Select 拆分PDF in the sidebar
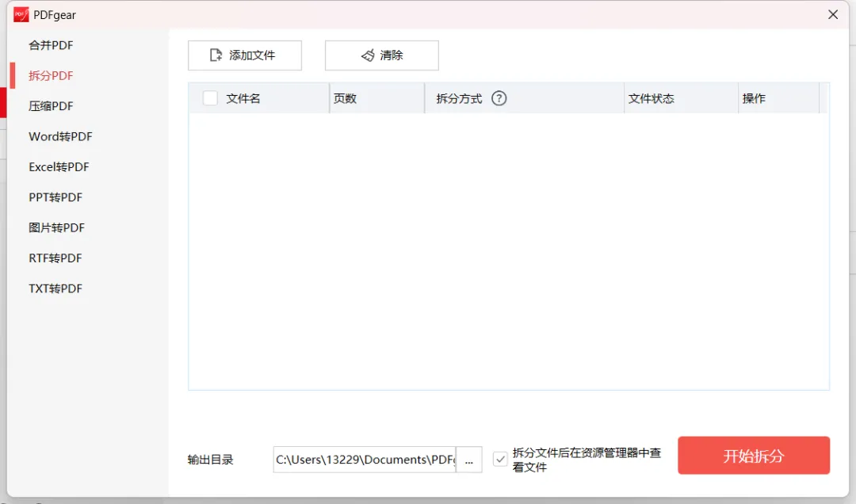856x504 pixels. point(51,76)
